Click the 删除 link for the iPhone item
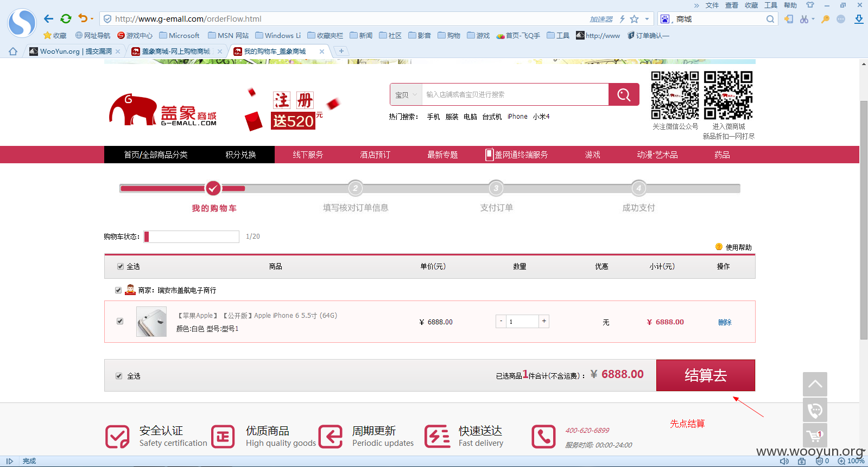 [x=725, y=322]
